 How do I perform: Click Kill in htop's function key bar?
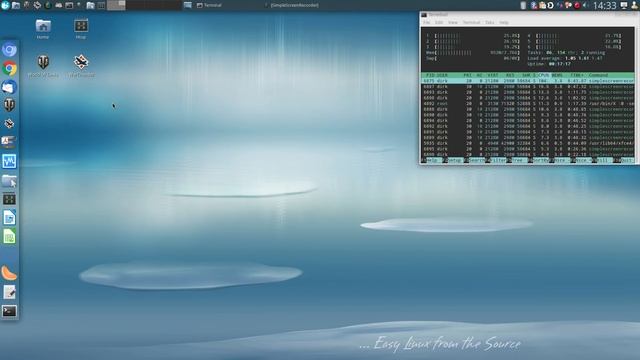(x=604, y=160)
